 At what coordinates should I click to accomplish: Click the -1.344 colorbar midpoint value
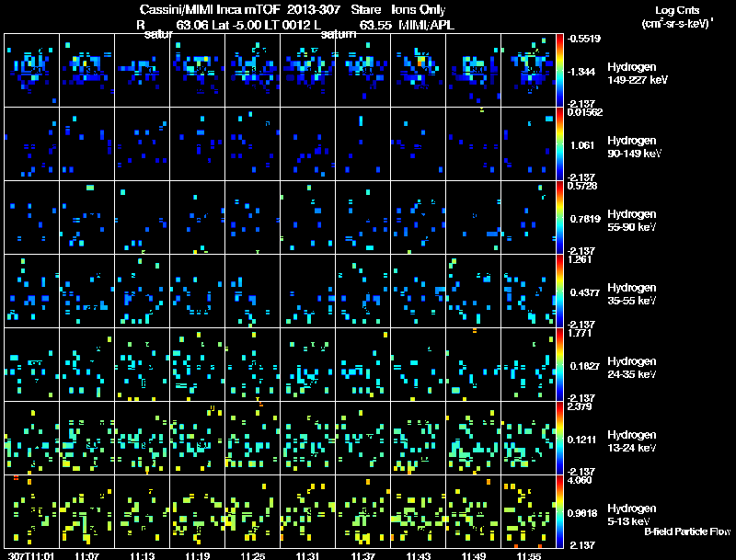point(582,72)
